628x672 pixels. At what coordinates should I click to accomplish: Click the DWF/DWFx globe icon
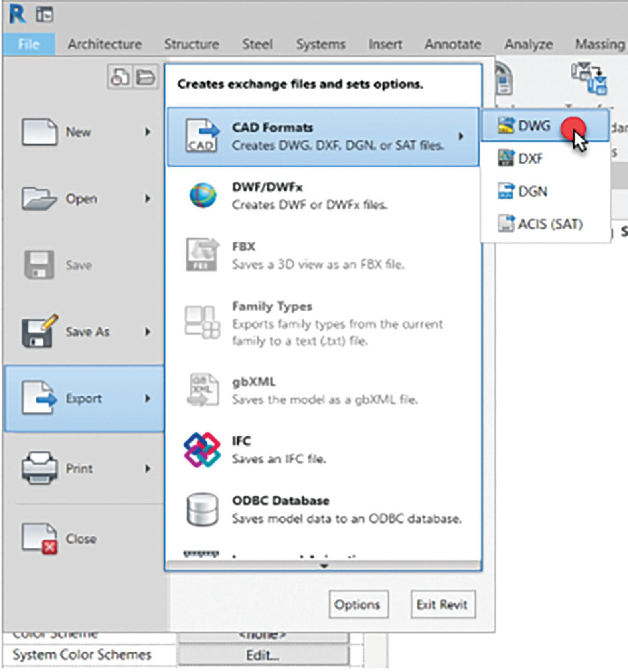point(203,195)
